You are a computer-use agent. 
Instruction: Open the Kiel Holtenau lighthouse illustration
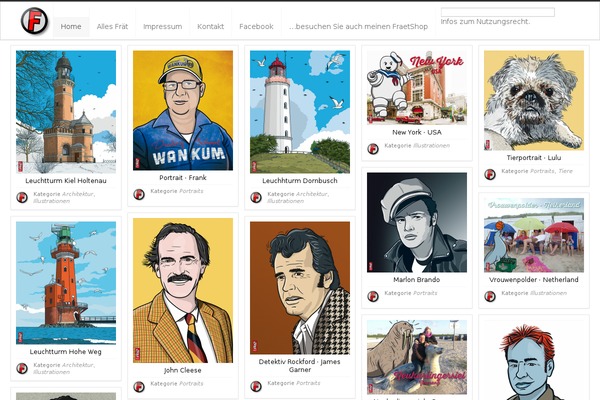click(x=66, y=112)
